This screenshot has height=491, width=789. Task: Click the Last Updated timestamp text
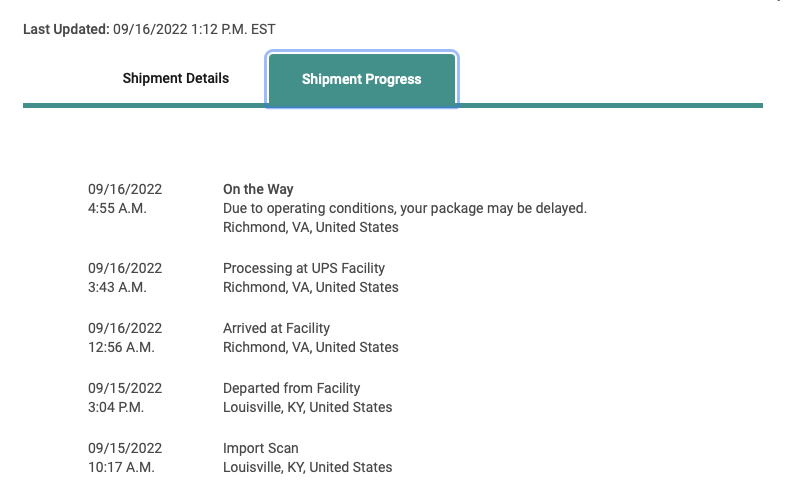[x=149, y=29]
